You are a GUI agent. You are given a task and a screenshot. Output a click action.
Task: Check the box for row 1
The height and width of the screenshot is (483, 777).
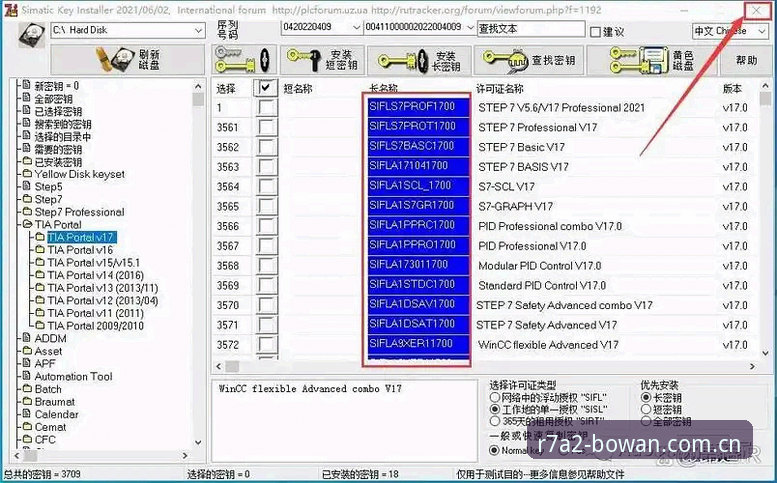(267, 107)
